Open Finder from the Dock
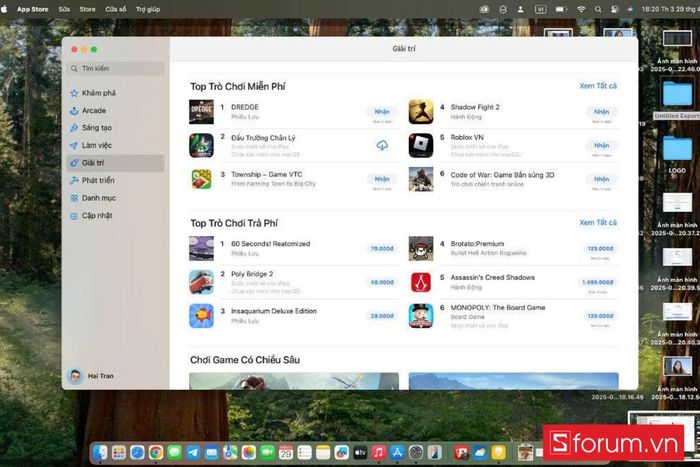 [100, 452]
